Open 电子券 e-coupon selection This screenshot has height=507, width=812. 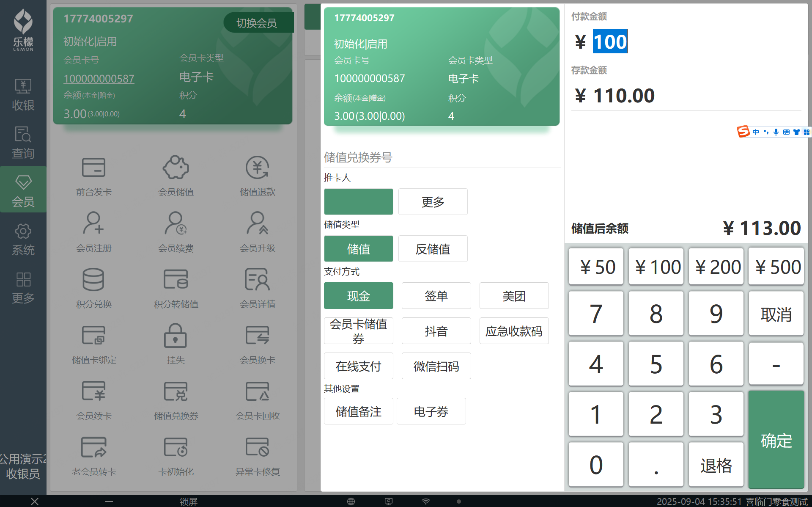pyautogui.click(x=431, y=411)
